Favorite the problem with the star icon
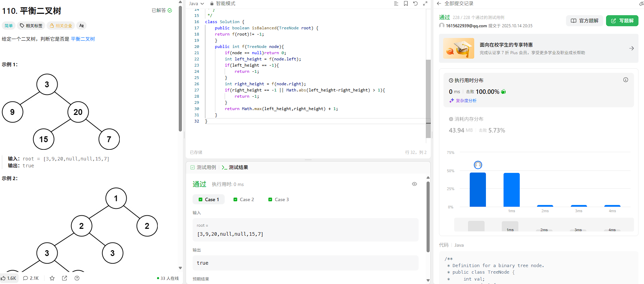644x284 pixels. 52,278
